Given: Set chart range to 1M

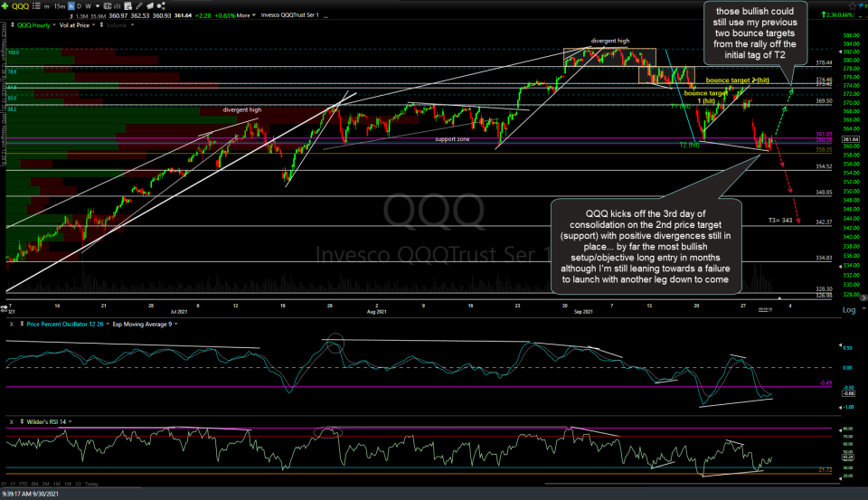Looking at the screenshot, I should 57,484.
